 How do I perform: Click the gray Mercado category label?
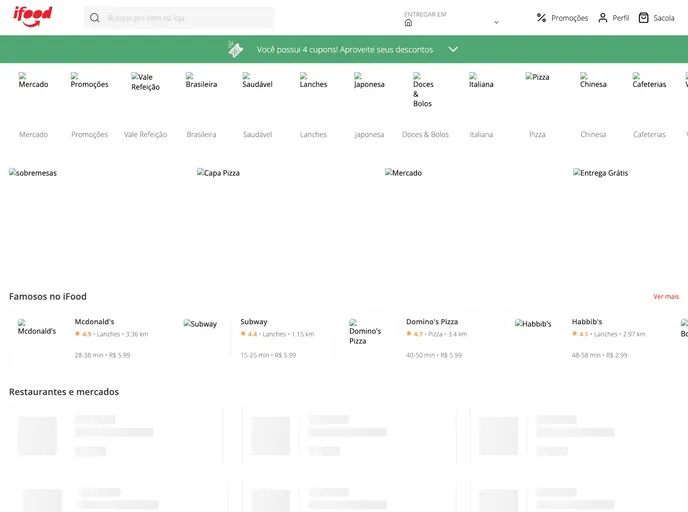pos(33,134)
